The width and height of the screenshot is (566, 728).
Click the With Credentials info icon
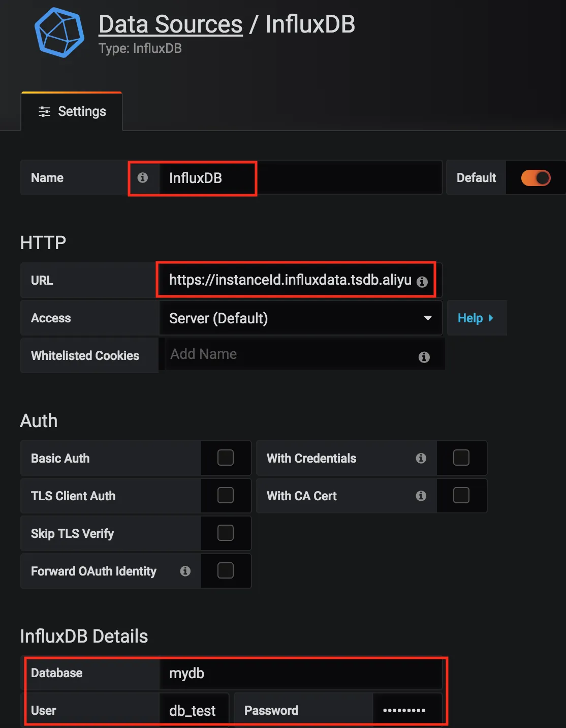(x=421, y=458)
